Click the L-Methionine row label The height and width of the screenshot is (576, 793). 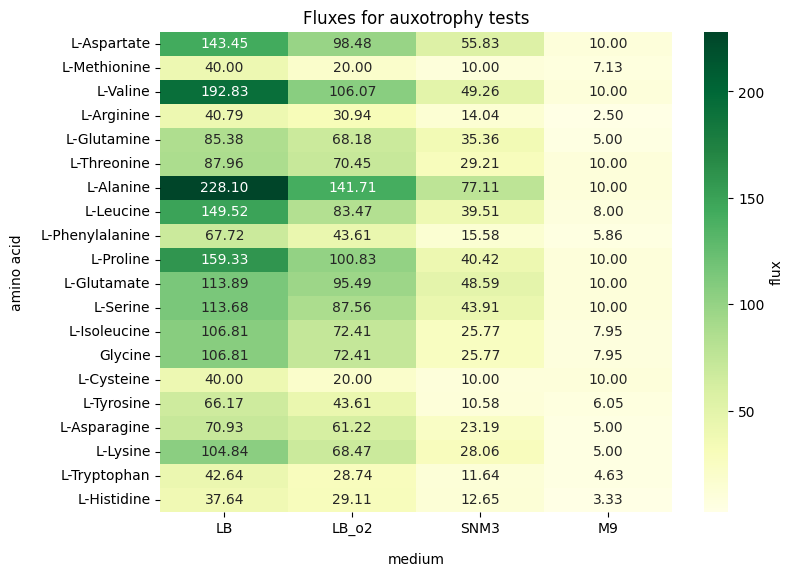tap(106, 67)
